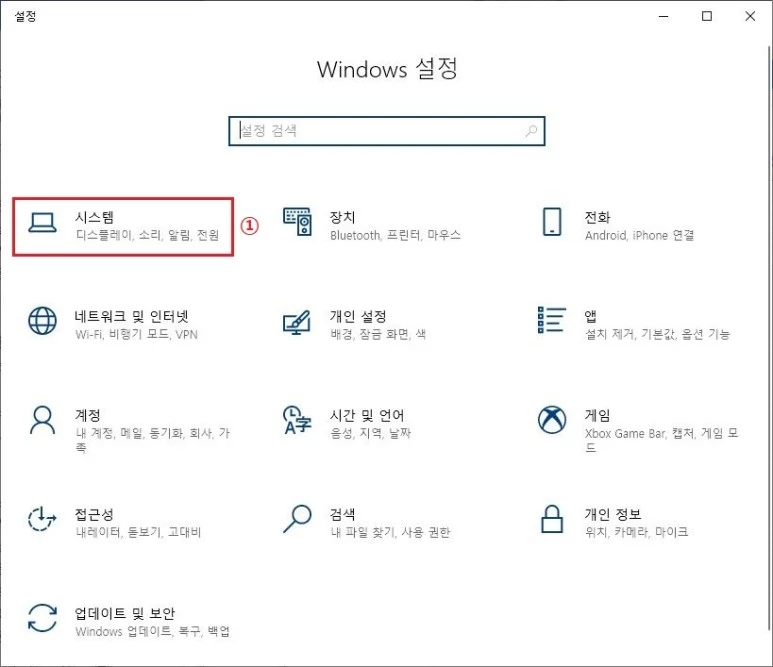Open the 시간 및 언어 clock icon
Viewport: 773px width, 667px height.
coord(297,420)
